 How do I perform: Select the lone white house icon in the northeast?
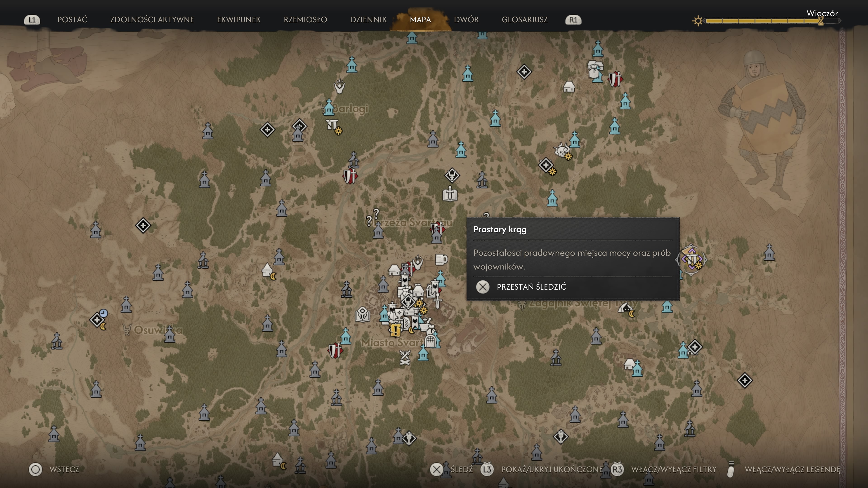tap(569, 87)
